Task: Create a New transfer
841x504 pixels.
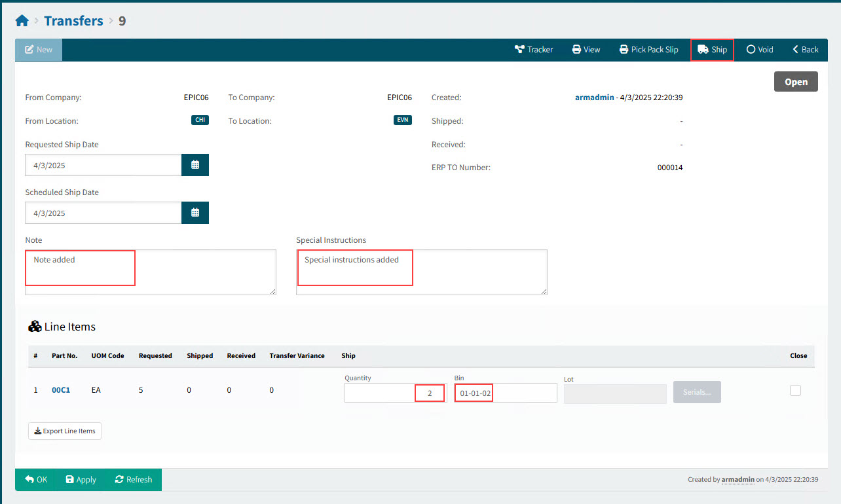Action: tap(39, 50)
